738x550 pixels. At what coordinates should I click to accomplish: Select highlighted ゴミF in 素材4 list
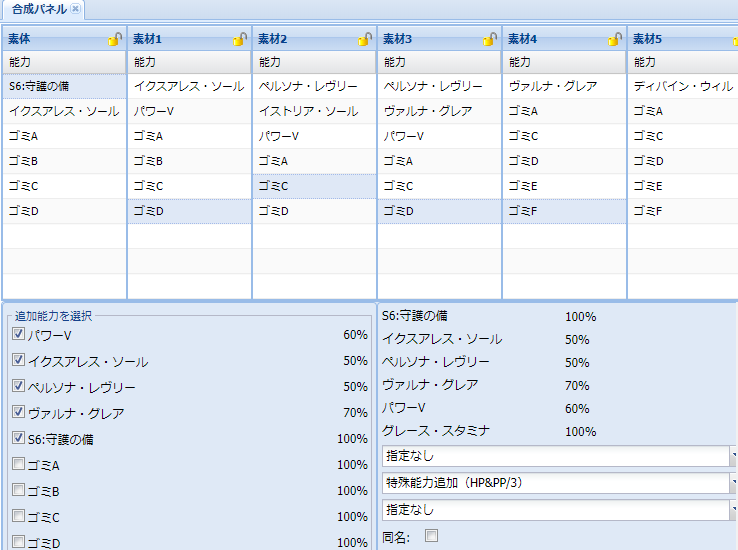tap(564, 211)
